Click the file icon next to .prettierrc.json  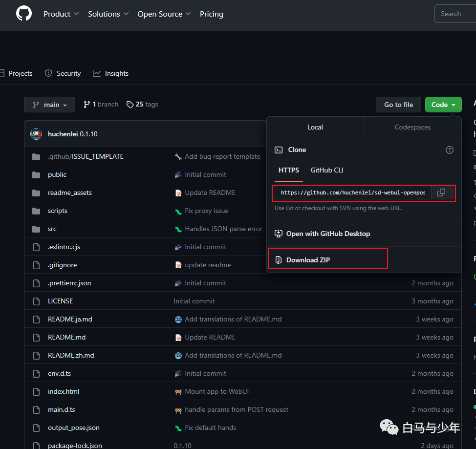coord(37,283)
